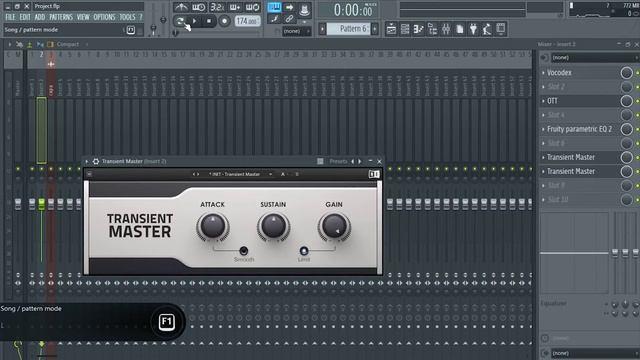Toggle the overdub recording icon
Image resolution: width=640 pixels, height=360 pixels.
coord(235,7)
